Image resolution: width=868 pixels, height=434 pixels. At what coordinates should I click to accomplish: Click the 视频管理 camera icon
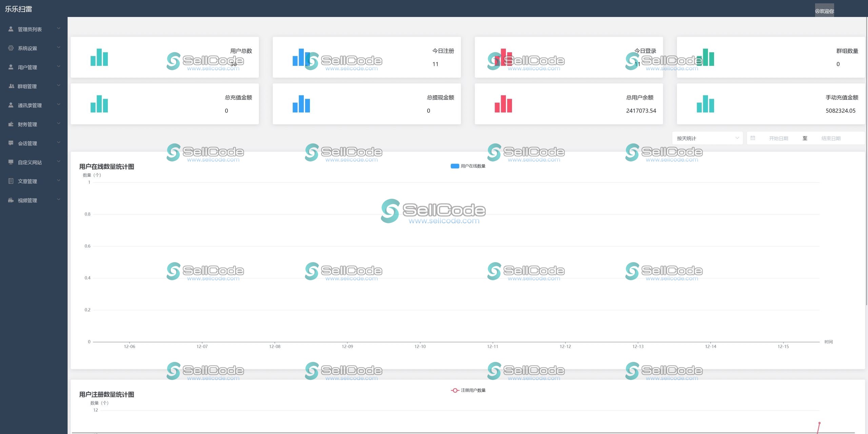(x=11, y=200)
